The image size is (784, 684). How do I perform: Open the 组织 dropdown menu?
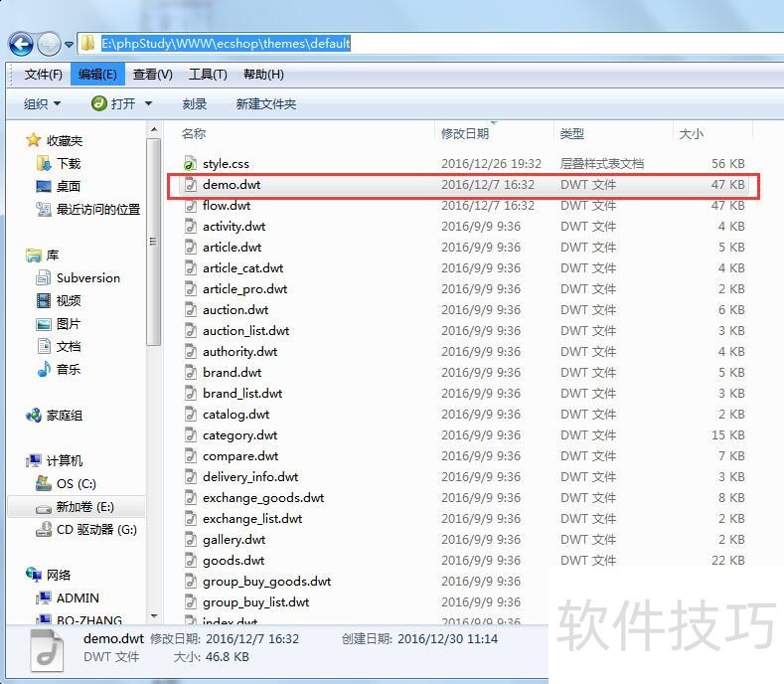coord(42,104)
